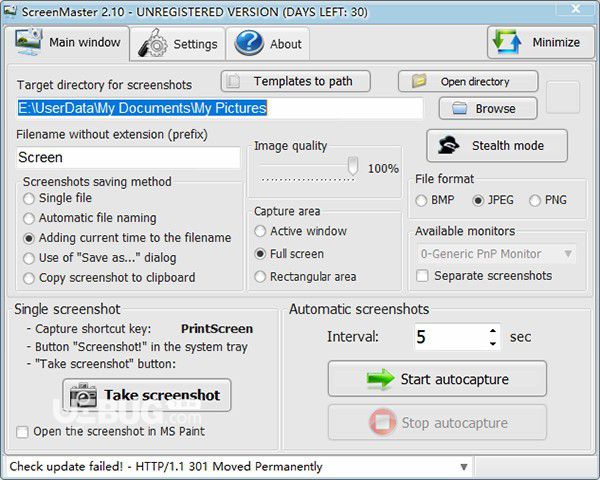Screen dimensions: 600x480
Task: Click the gear wrench Settings icon
Action: [x=153, y=43]
